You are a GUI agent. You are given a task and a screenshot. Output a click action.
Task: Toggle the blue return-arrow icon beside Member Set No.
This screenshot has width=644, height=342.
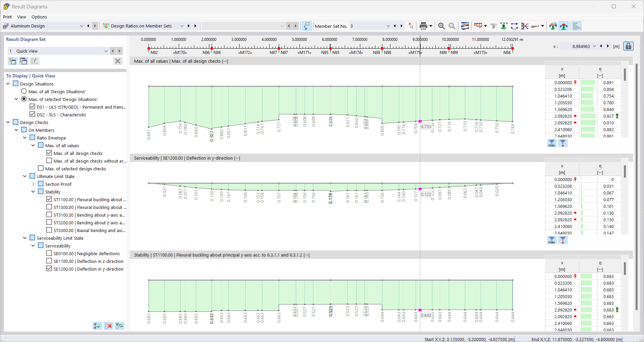[307, 26]
